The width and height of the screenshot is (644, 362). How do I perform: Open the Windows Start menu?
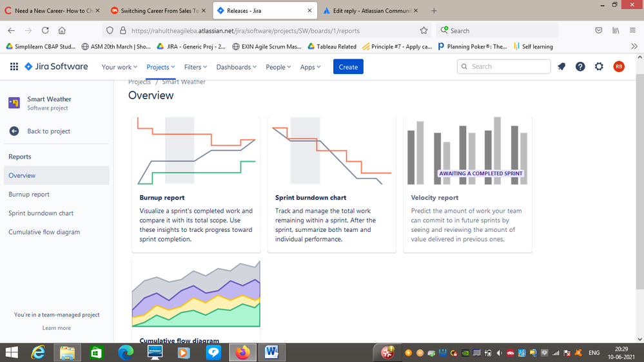[12, 352]
